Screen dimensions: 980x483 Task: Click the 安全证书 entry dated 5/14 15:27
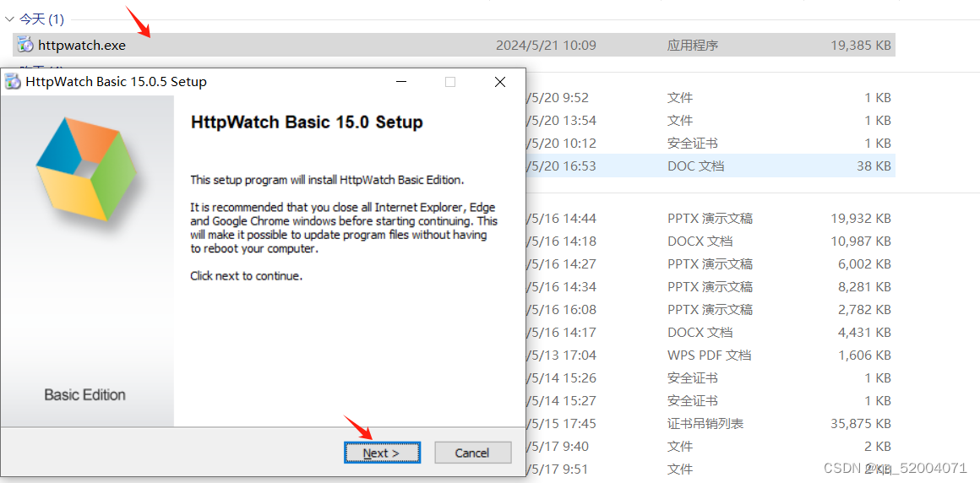coord(692,400)
